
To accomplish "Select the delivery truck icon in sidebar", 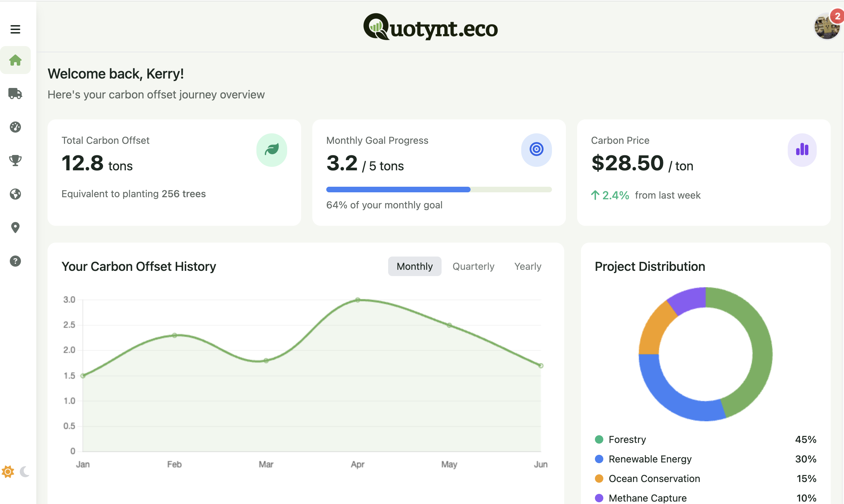I will click(x=15, y=94).
